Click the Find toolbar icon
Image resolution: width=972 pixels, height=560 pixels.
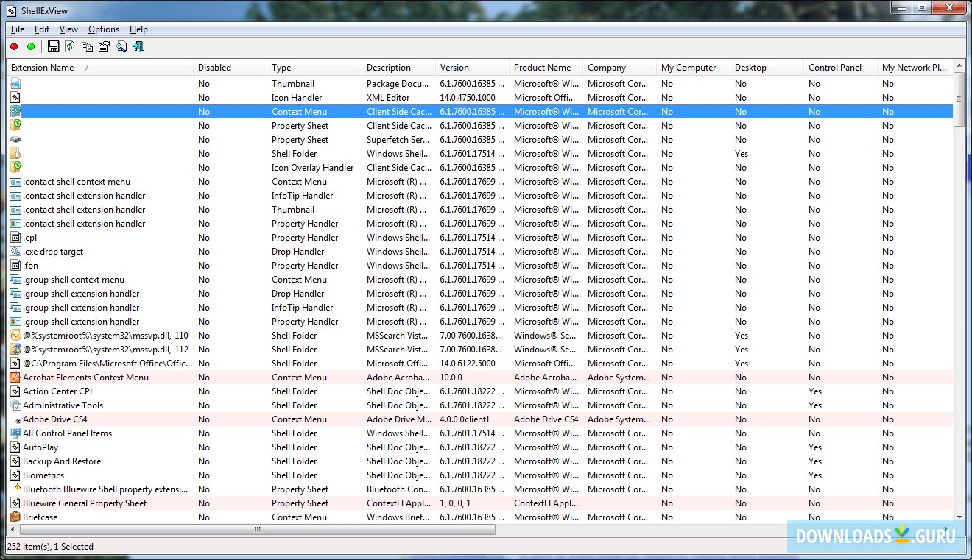[121, 46]
